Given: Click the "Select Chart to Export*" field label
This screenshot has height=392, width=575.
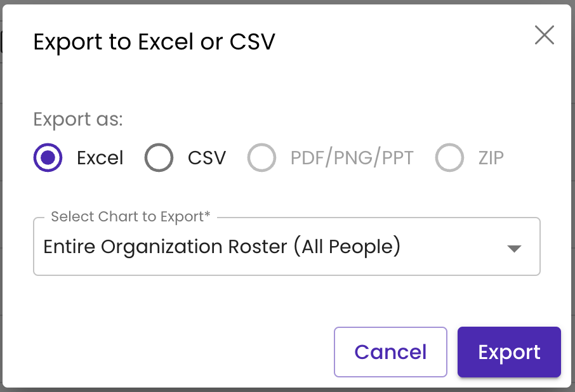Looking at the screenshot, I should tap(130, 217).
